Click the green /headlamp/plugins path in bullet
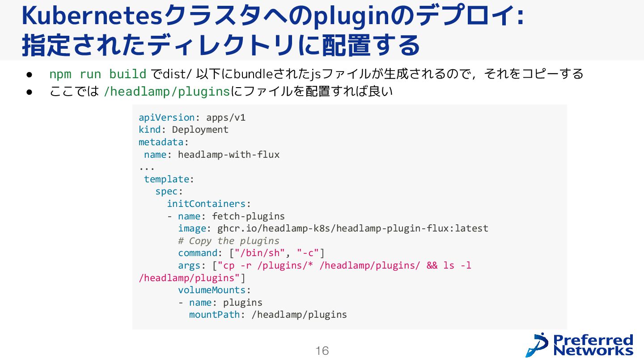 pyautogui.click(x=167, y=92)
